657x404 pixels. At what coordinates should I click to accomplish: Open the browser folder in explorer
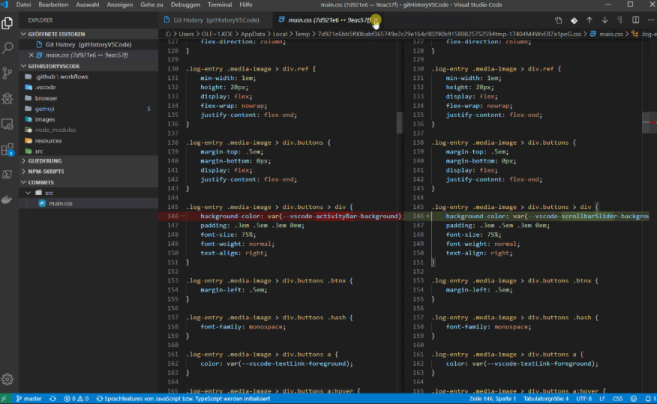click(x=47, y=98)
